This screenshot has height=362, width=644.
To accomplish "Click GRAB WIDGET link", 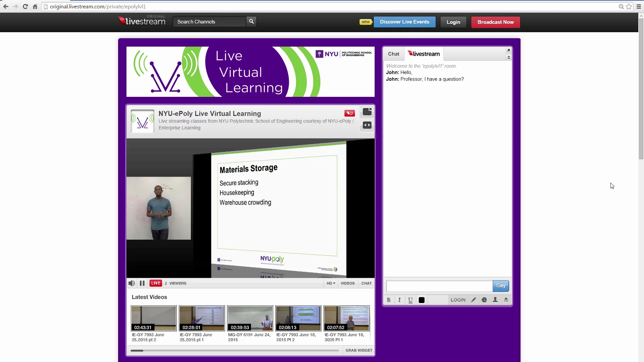I will [359, 350].
